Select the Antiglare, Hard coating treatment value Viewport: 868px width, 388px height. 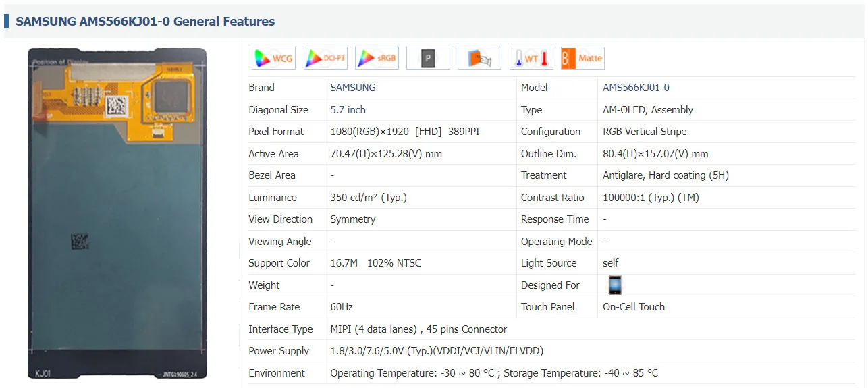[666, 175]
